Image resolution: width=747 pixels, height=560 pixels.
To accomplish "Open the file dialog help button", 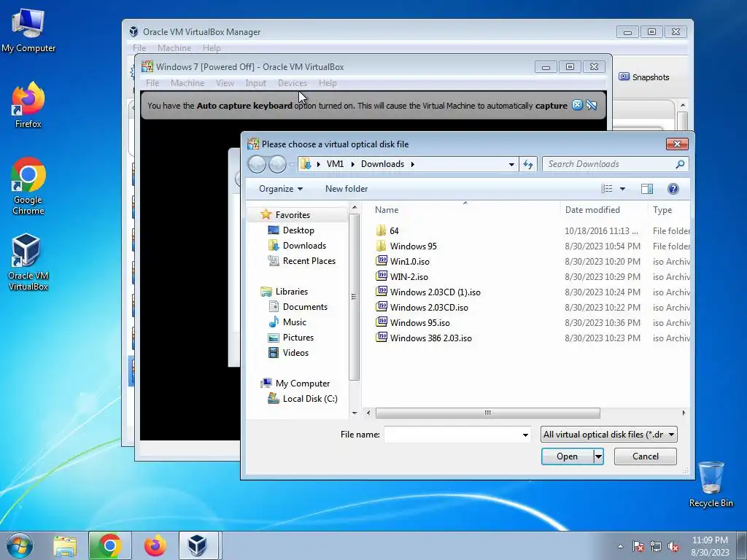I will coord(673,189).
